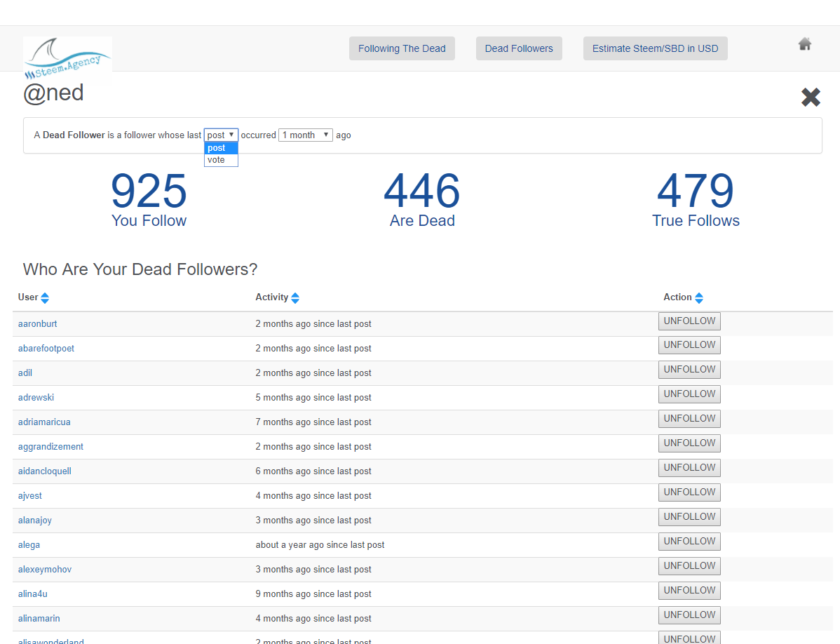Click 'Who Are Your Dead Followers?' heading
This screenshot has width=840, height=644.
(x=140, y=269)
